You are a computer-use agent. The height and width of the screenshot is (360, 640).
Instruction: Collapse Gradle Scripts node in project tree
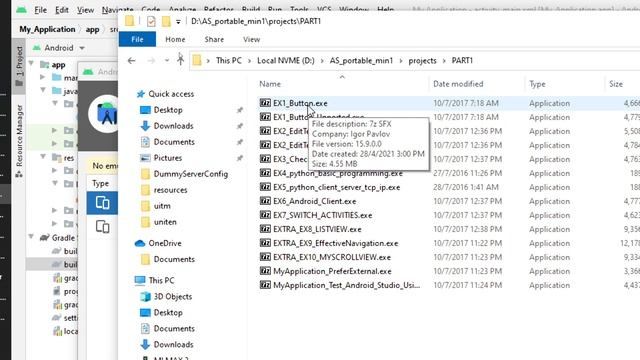pyautogui.click(x=31, y=237)
